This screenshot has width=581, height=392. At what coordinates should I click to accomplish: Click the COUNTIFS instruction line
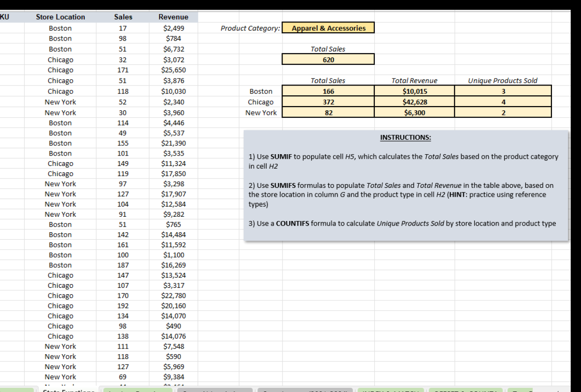tap(402, 223)
